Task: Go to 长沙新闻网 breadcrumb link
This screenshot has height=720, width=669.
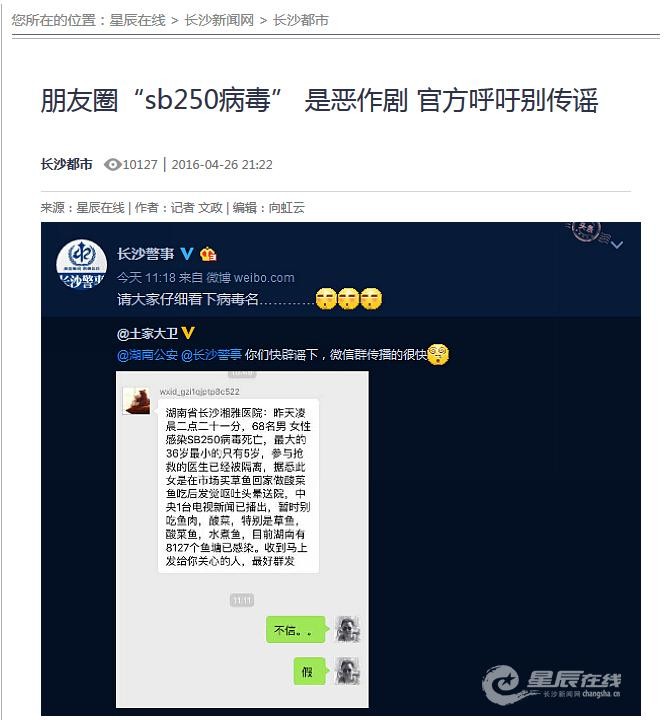Action: (x=219, y=20)
